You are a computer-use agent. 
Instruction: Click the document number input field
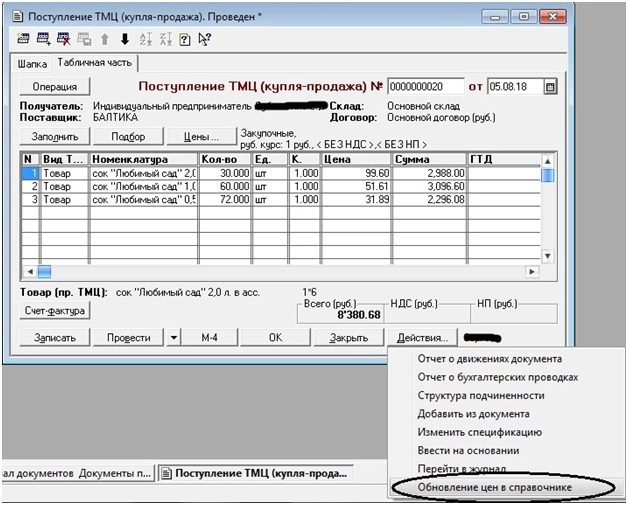tap(425, 87)
